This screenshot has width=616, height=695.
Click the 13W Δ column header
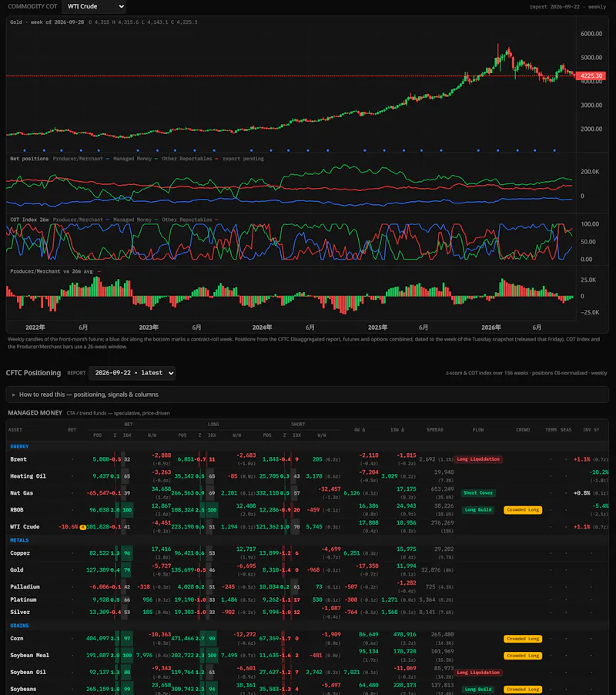click(397, 429)
